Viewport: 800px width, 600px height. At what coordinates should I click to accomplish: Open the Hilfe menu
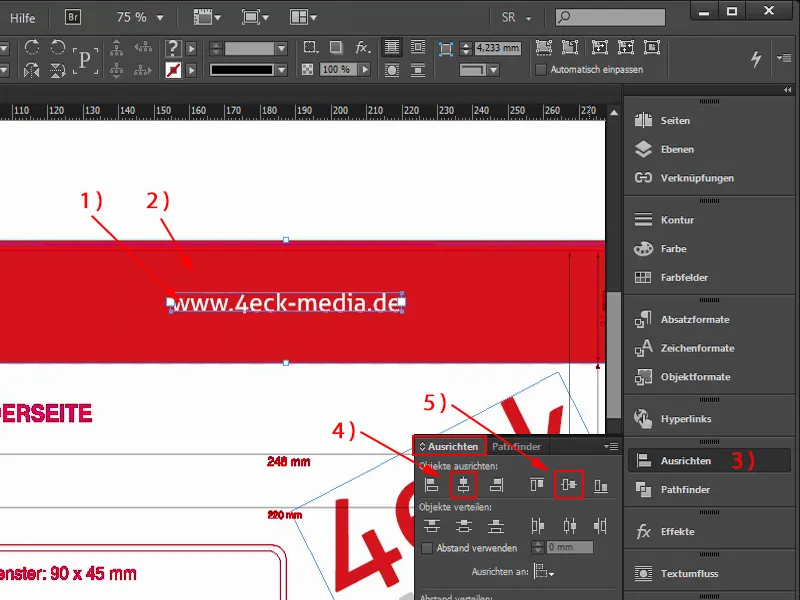tap(22, 18)
